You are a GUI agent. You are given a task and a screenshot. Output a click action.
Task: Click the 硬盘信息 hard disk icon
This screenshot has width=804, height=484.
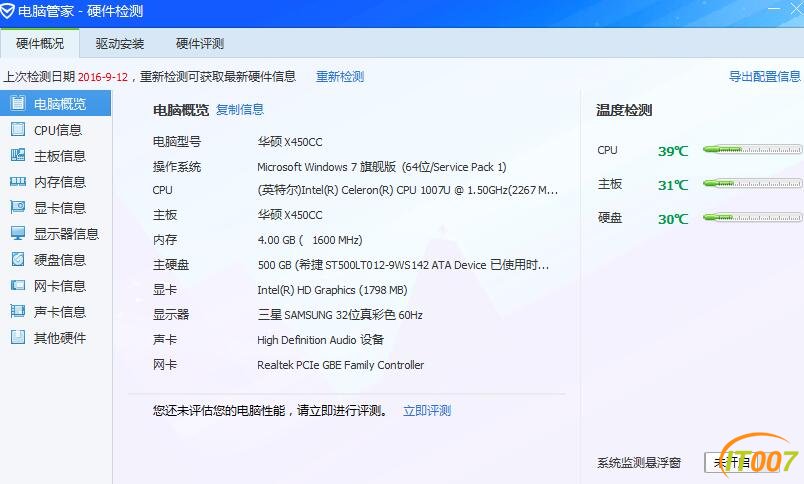click(17, 259)
